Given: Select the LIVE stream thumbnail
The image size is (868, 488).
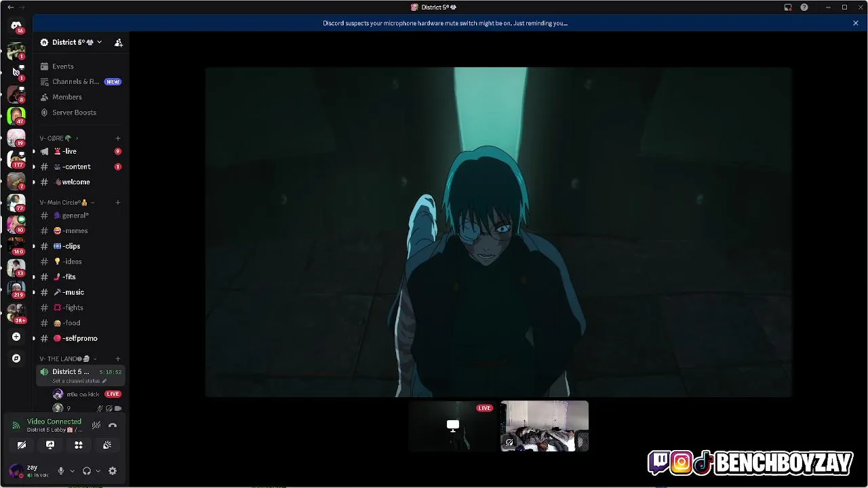Looking at the screenshot, I should [453, 426].
